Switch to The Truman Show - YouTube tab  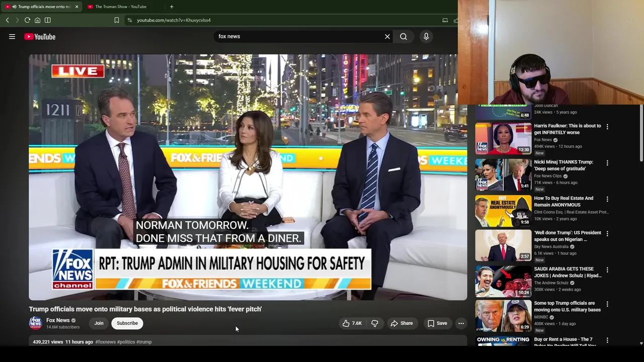point(121,7)
